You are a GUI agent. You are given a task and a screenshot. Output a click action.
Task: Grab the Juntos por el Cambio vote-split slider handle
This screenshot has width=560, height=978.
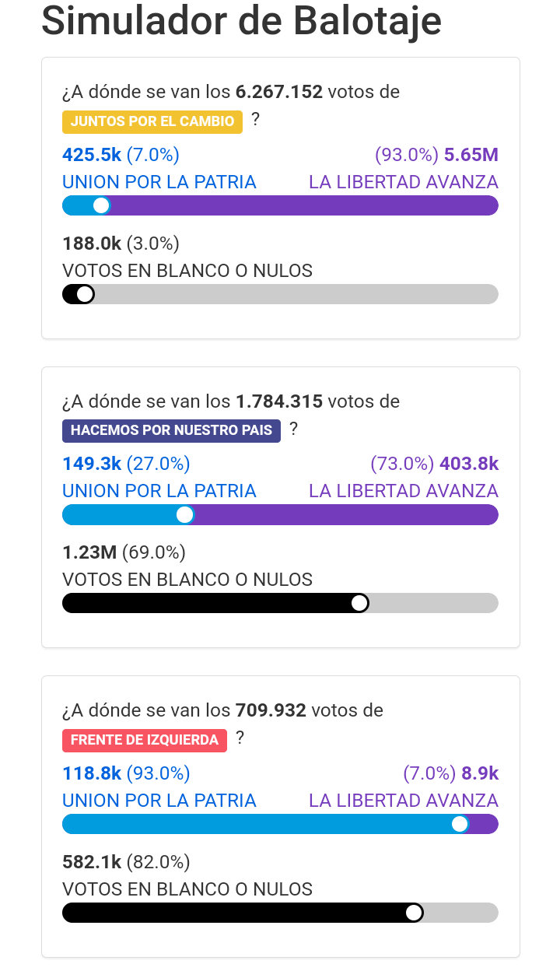tap(101, 205)
